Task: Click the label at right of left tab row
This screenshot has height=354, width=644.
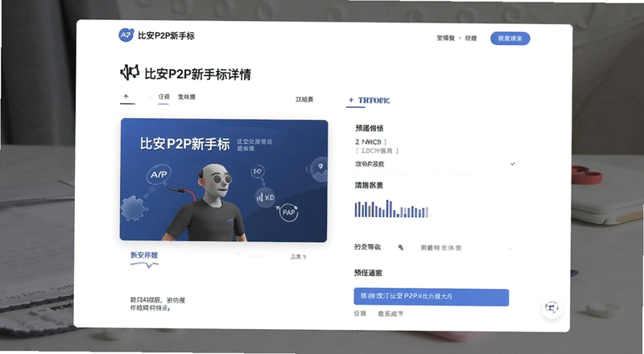Action: pos(304,100)
